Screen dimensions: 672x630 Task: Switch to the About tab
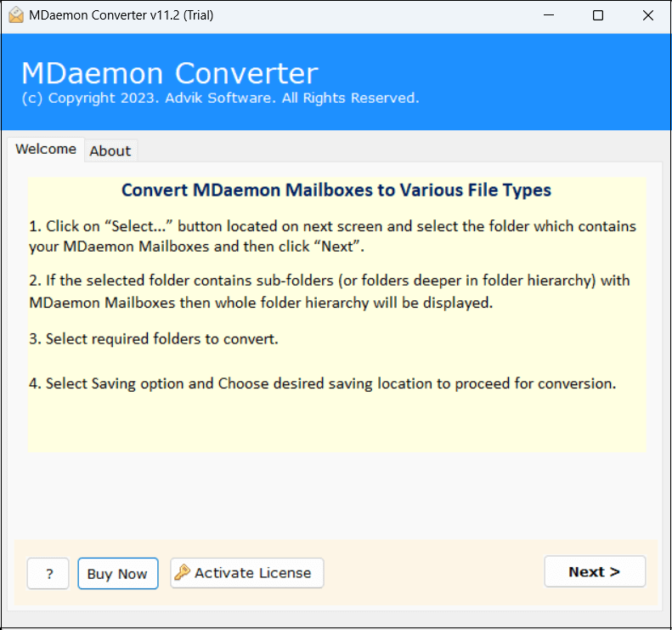pyautogui.click(x=110, y=151)
